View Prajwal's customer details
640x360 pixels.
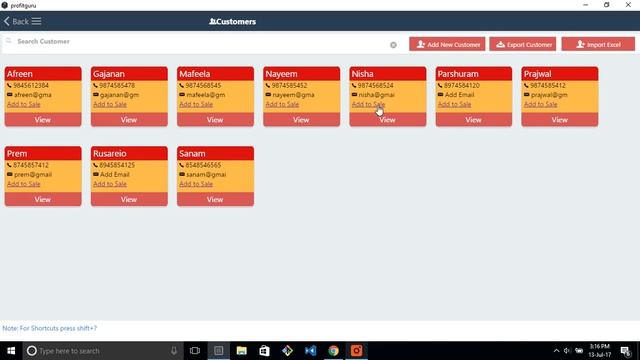(560, 120)
